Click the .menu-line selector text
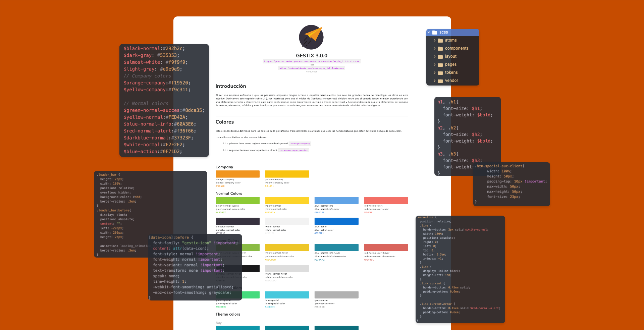Viewport: 644px width, 330px height. (426, 217)
